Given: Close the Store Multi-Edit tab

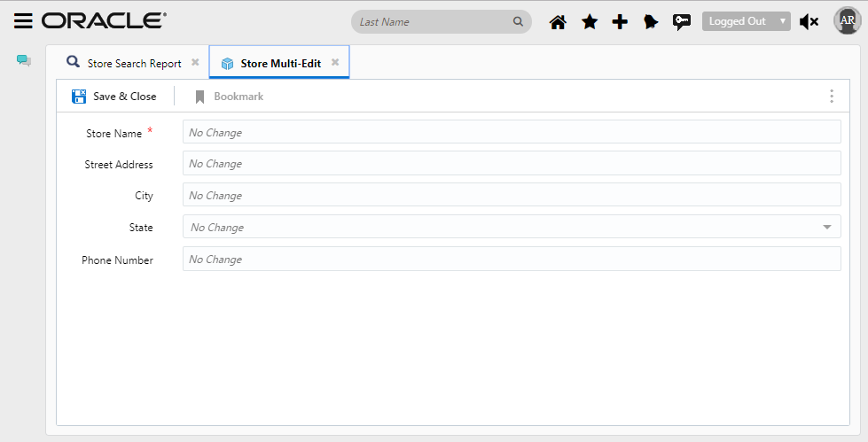Looking at the screenshot, I should point(335,62).
